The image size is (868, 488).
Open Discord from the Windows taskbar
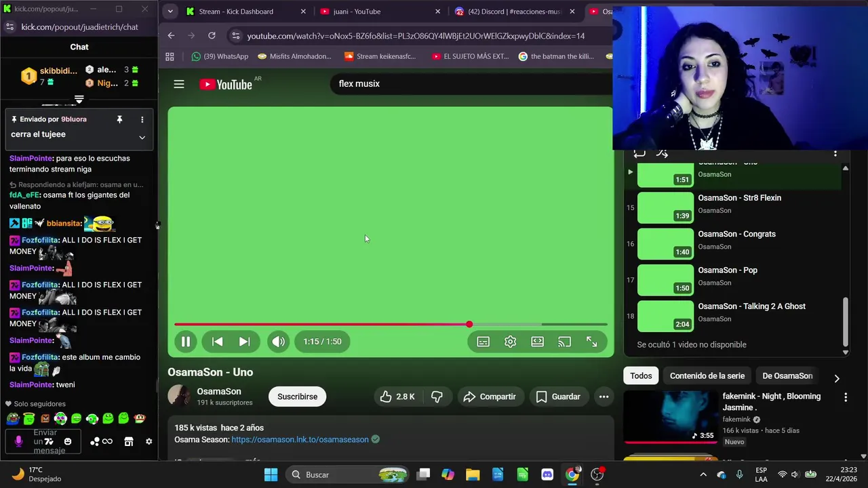(547, 474)
